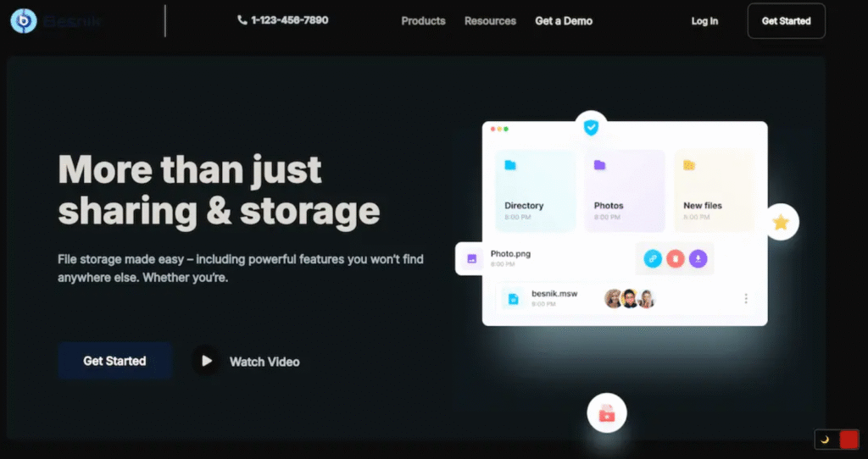Click the besnik.msw file name
Image resolution: width=868 pixels, height=459 pixels.
[x=554, y=294]
